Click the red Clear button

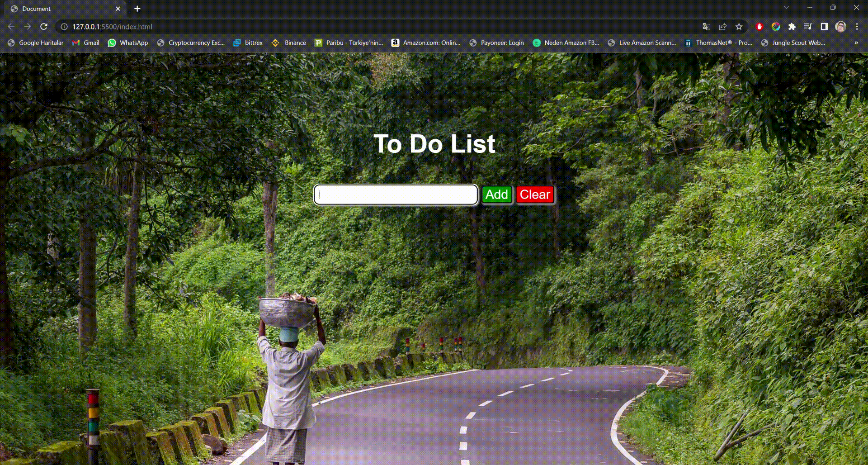(x=535, y=195)
